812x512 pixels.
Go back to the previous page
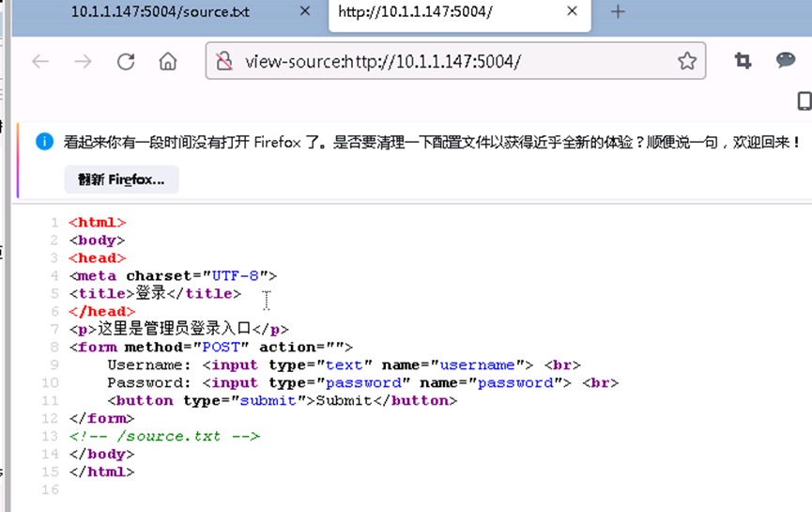(x=40, y=62)
